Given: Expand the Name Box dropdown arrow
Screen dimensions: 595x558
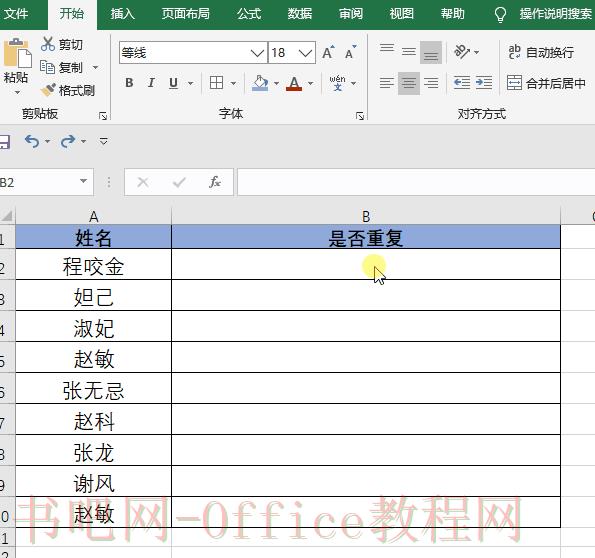Looking at the screenshot, I should (x=83, y=181).
